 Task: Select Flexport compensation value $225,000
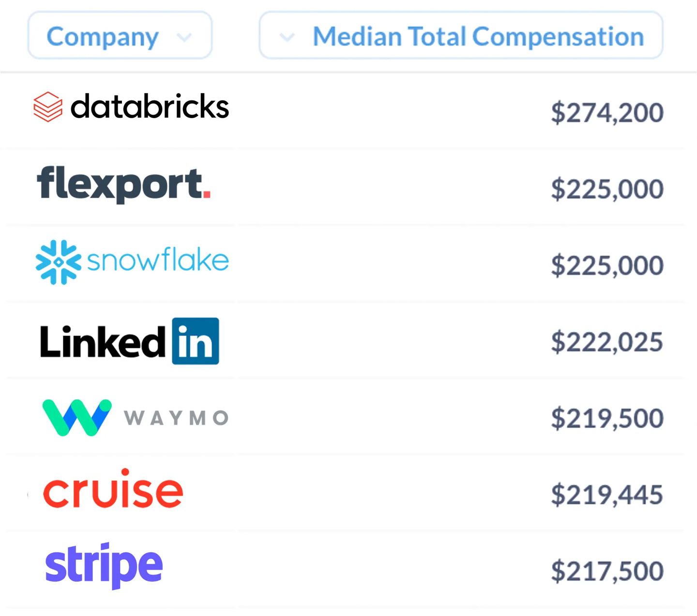(x=607, y=189)
